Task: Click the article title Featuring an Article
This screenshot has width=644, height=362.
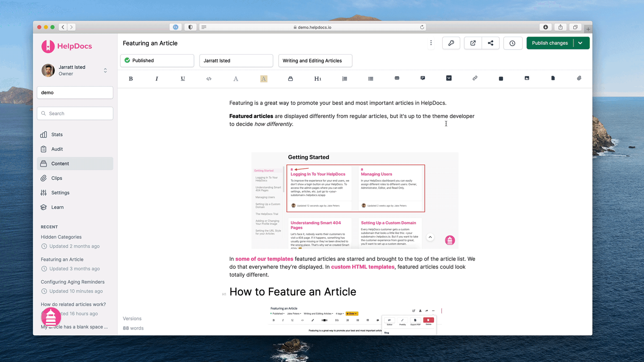Action: pos(150,43)
